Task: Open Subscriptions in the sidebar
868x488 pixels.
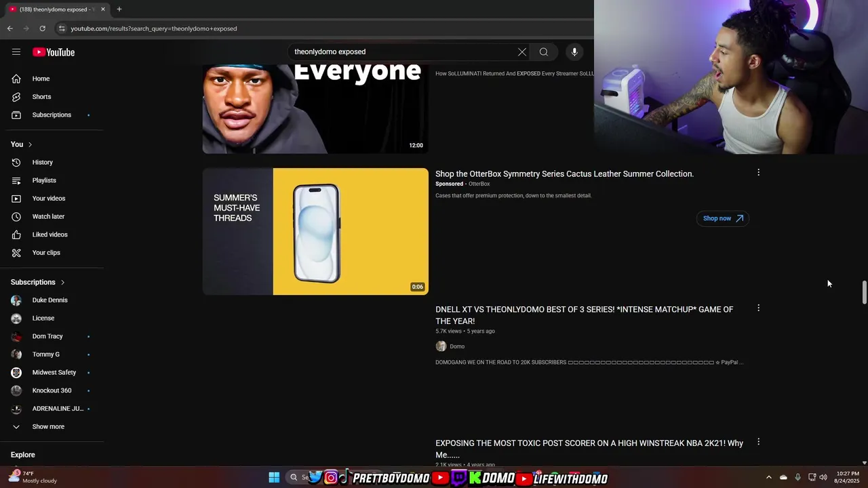Action: 52,115
